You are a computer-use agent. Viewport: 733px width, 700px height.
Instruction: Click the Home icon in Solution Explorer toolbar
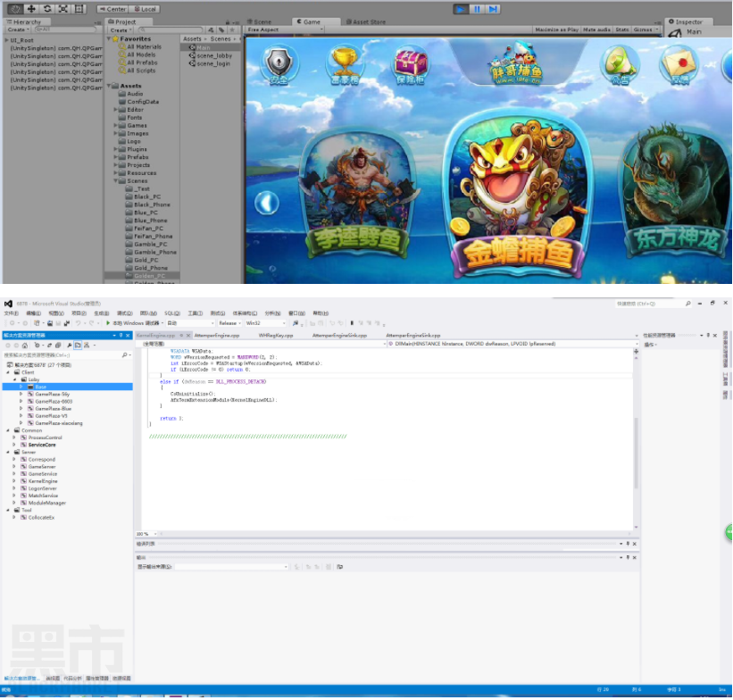[x=25, y=346]
